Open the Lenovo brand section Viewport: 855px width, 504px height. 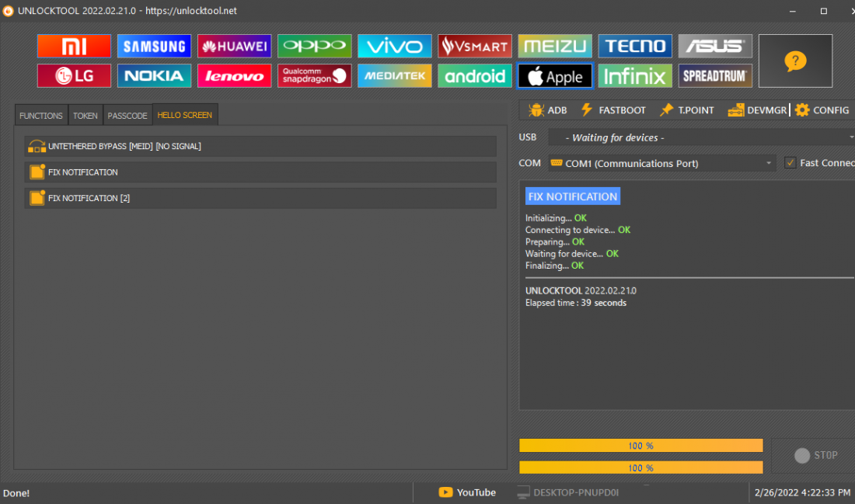click(235, 76)
